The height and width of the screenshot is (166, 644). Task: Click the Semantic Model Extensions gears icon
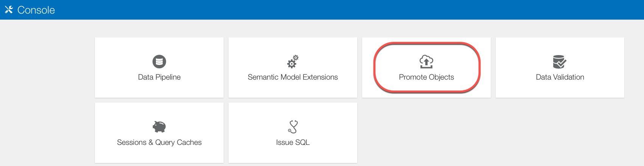tap(293, 61)
